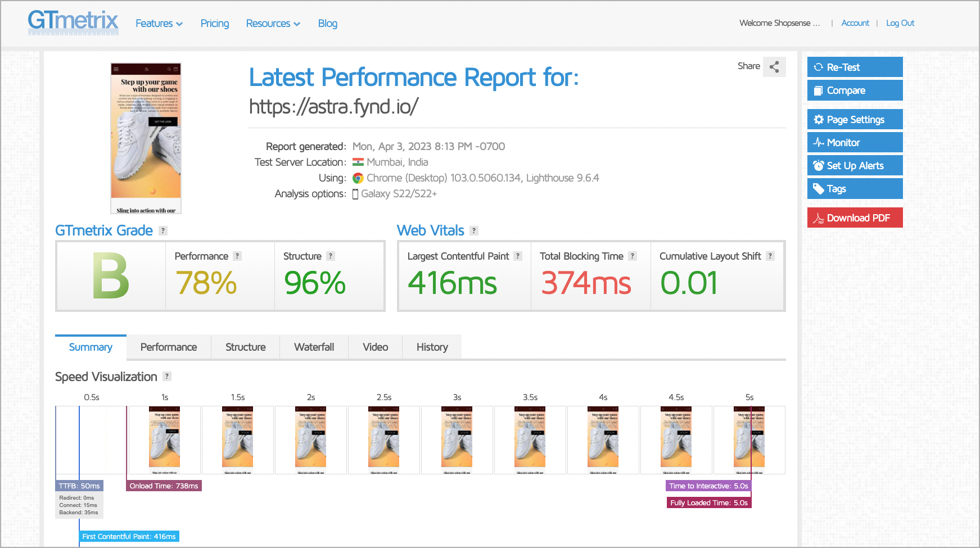Click the 374ms blocking time value
This screenshot has width=980, height=548.
click(x=586, y=283)
